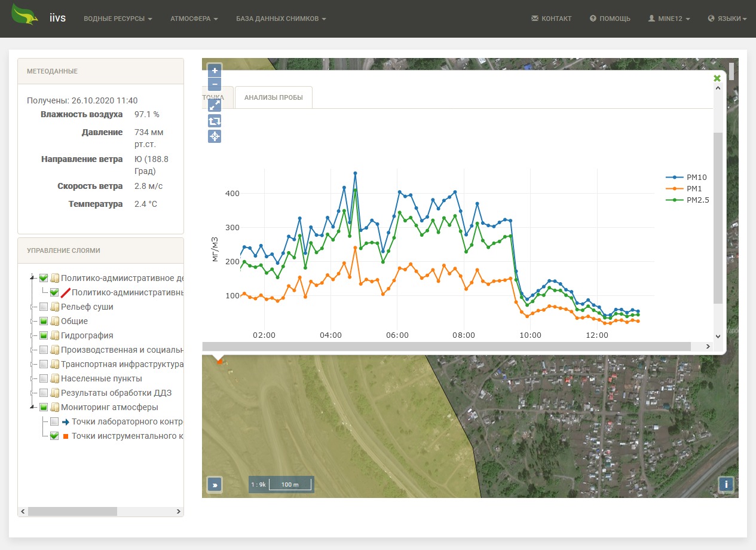Enable the Результаты обработки ДДЗ checkbox
This screenshot has width=756, height=550.
click(x=44, y=393)
